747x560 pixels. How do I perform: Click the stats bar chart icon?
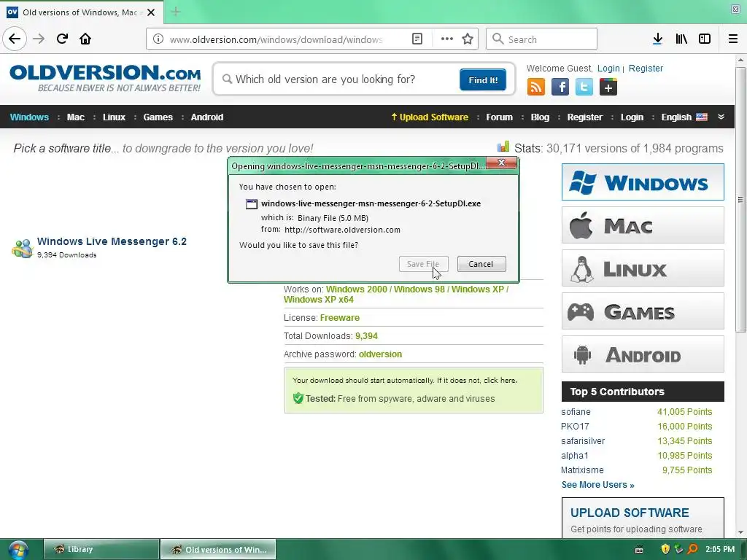click(x=503, y=147)
